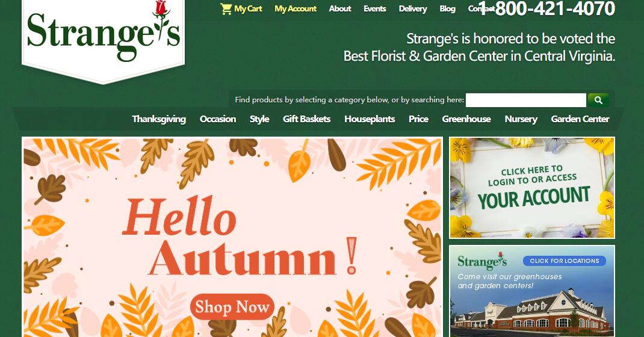View Delivery information
Image resolution: width=644 pixels, height=337 pixels.
click(413, 8)
